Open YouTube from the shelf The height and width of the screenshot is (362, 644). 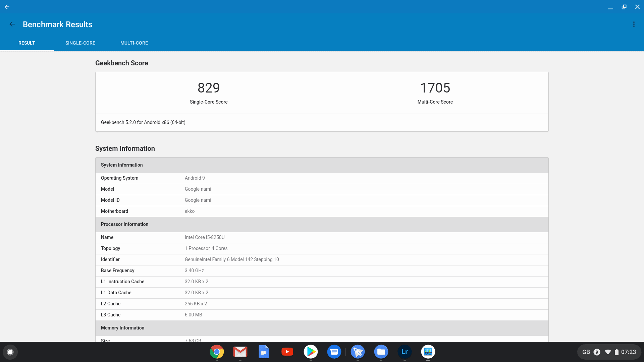coord(287,352)
